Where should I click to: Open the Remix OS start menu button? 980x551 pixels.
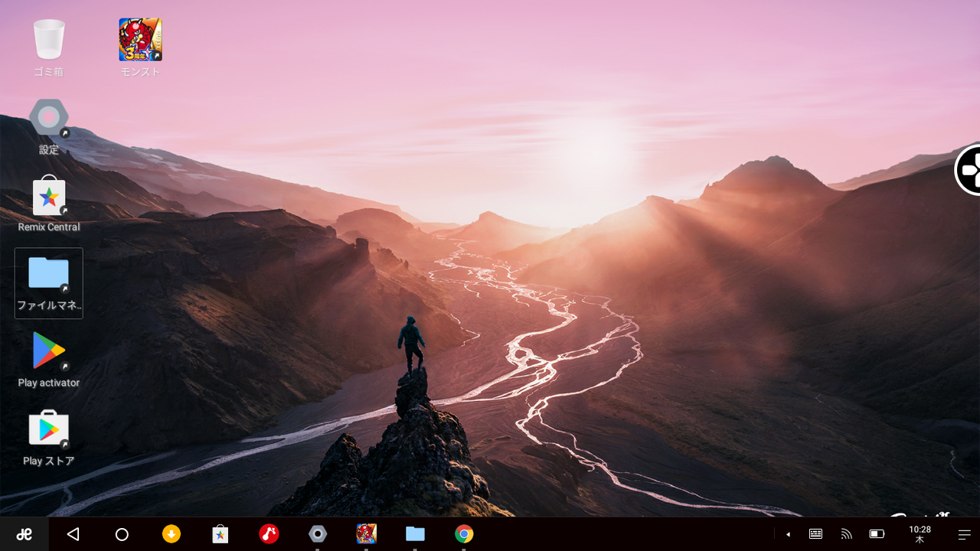pos(24,534)
